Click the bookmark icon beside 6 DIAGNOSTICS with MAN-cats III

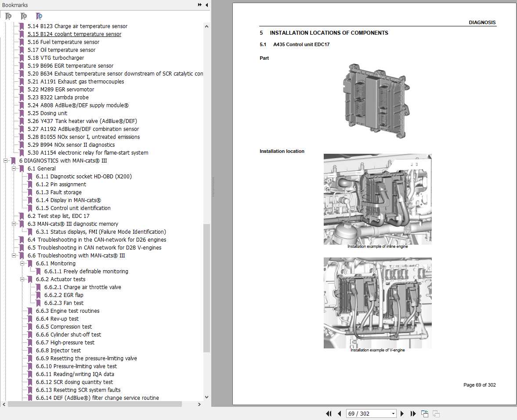[13, 160]
